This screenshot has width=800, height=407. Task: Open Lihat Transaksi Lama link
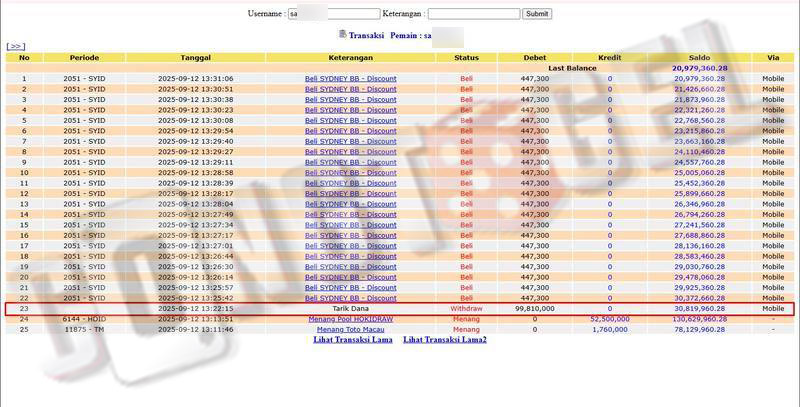[353, 340]
